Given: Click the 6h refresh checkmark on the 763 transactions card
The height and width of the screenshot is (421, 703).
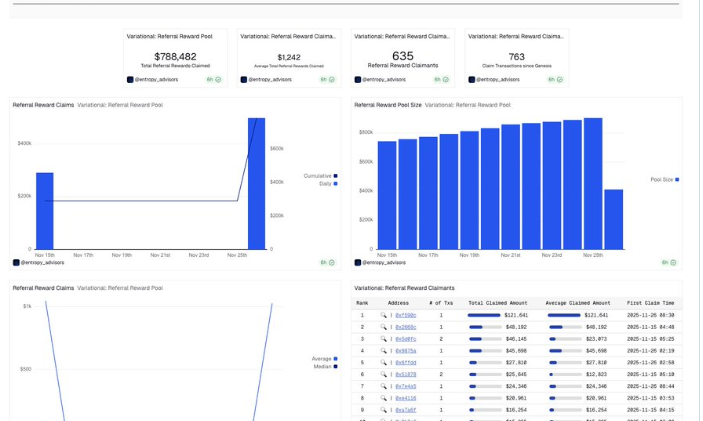Looking at the screenshot, I should pos(560,79).
